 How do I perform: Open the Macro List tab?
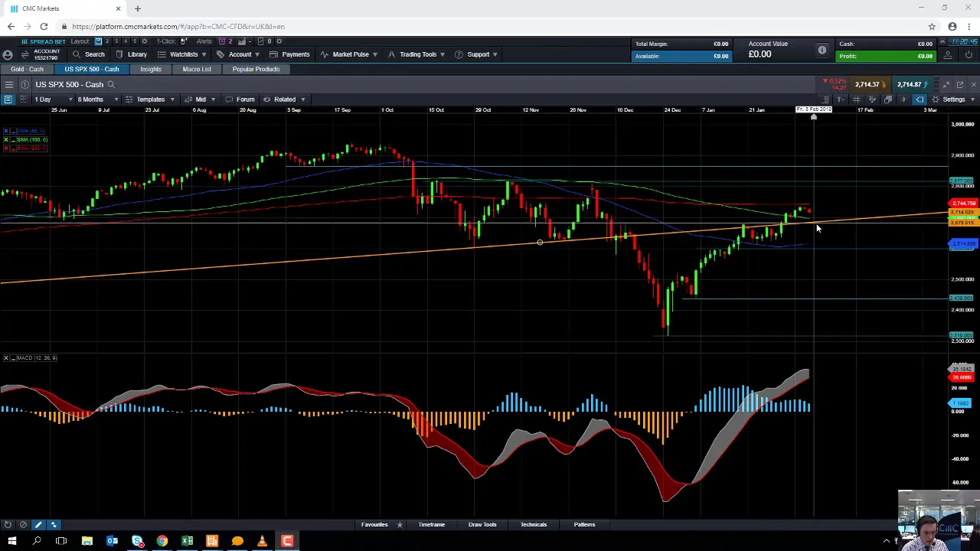click(197, 69)
